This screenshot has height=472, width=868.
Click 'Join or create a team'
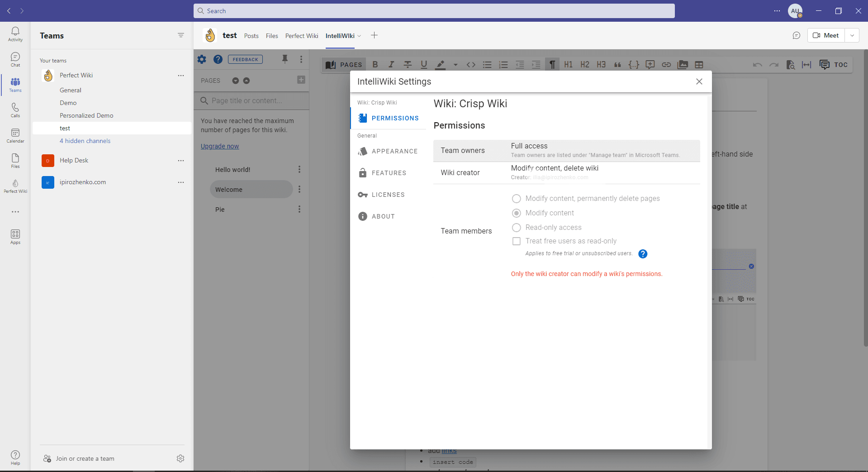pyautogui.click(x=79, y=458)
